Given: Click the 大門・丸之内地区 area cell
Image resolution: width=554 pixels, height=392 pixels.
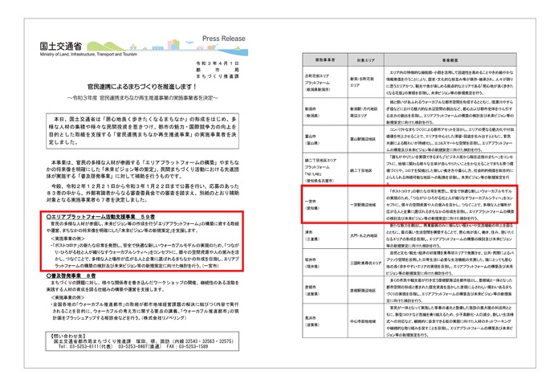Looking at the screenshot, I should click(364, 235).
